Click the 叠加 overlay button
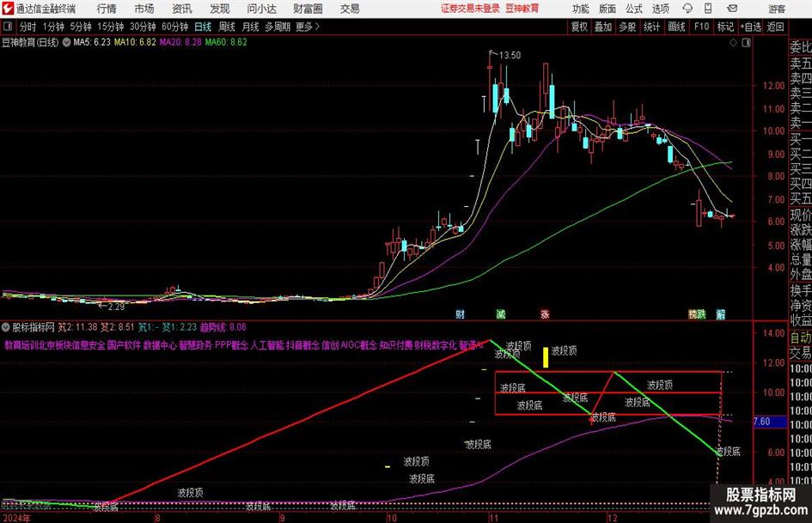 [x=603, y=27]
